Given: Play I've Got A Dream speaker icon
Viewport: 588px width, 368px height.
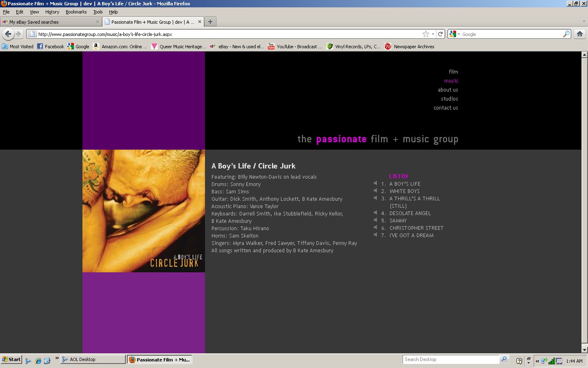Looking at the screenshot, I should tap(375, 235).
